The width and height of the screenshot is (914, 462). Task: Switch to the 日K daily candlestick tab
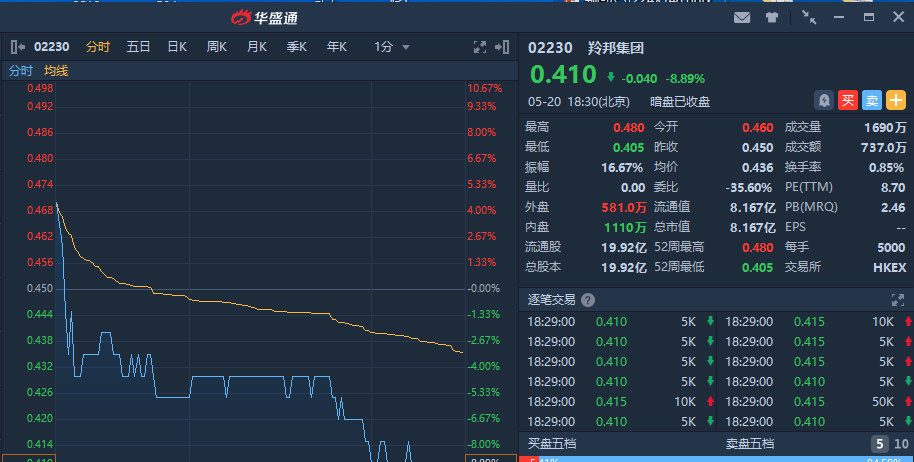pyautogui.click(x=177, y=47)
